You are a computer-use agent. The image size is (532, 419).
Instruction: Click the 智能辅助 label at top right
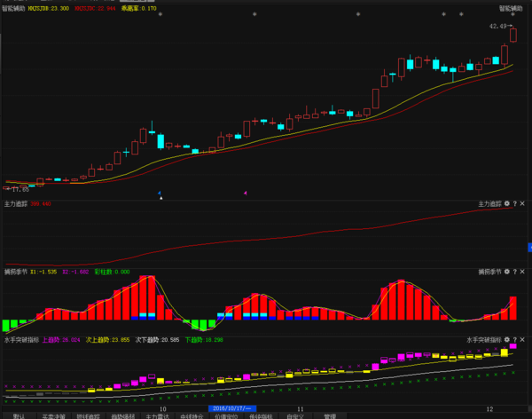(511, 8)
